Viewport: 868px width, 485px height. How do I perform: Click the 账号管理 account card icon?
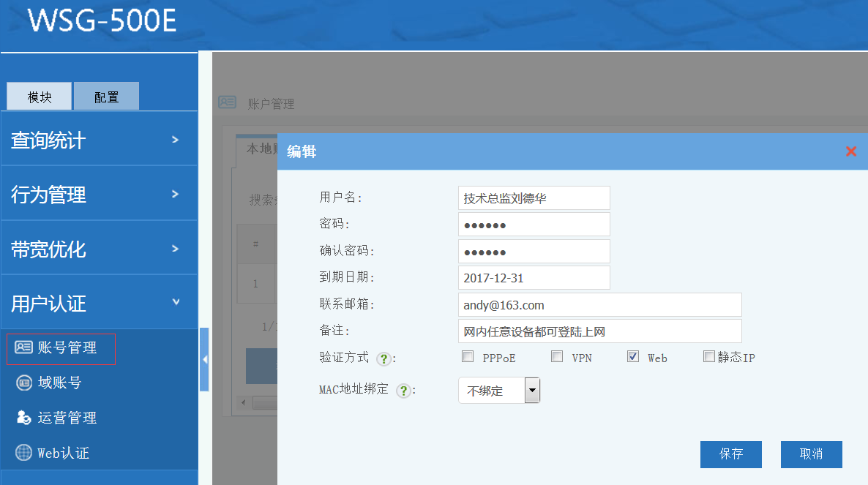[23, 347]
